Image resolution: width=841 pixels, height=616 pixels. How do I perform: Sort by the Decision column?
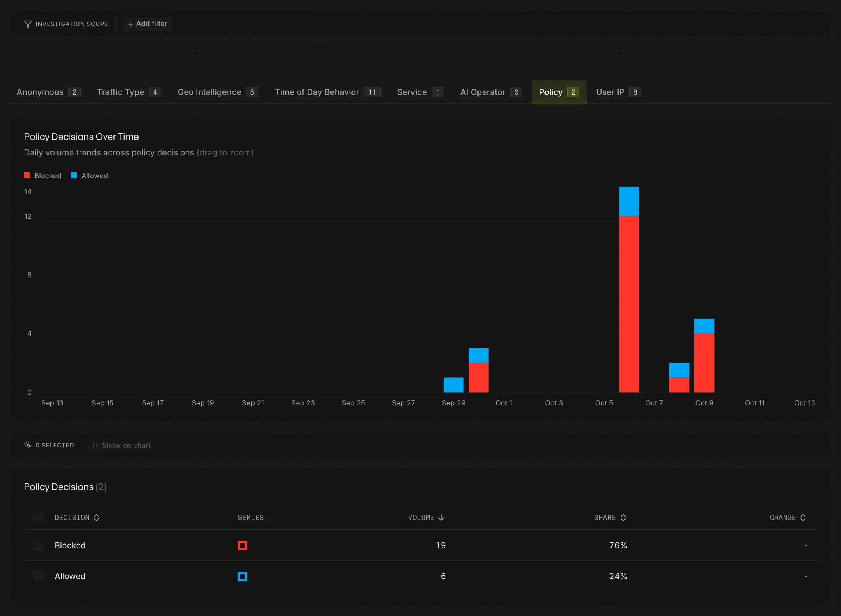point(77,518)
